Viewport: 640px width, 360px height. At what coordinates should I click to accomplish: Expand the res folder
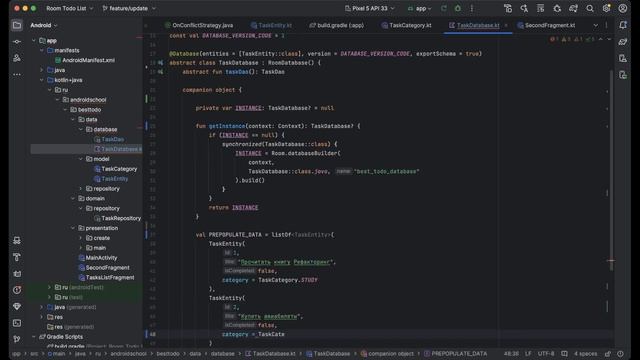pyautogui.click(x=42, y=317)
